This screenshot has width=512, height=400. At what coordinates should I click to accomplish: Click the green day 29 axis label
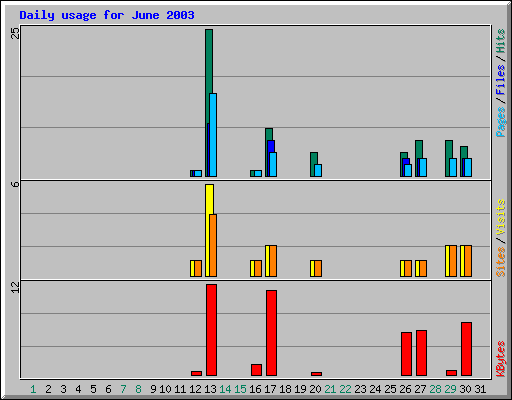[450, 389]
